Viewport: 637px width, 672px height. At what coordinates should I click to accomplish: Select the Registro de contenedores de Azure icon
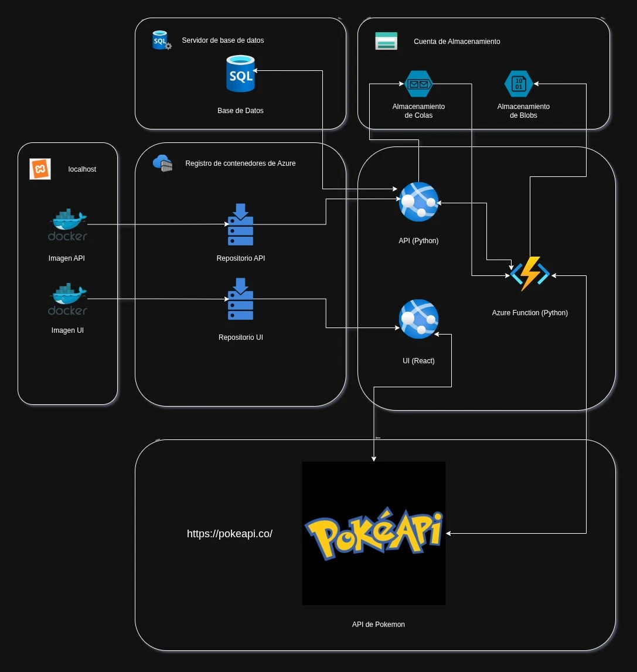coord(162,163)
